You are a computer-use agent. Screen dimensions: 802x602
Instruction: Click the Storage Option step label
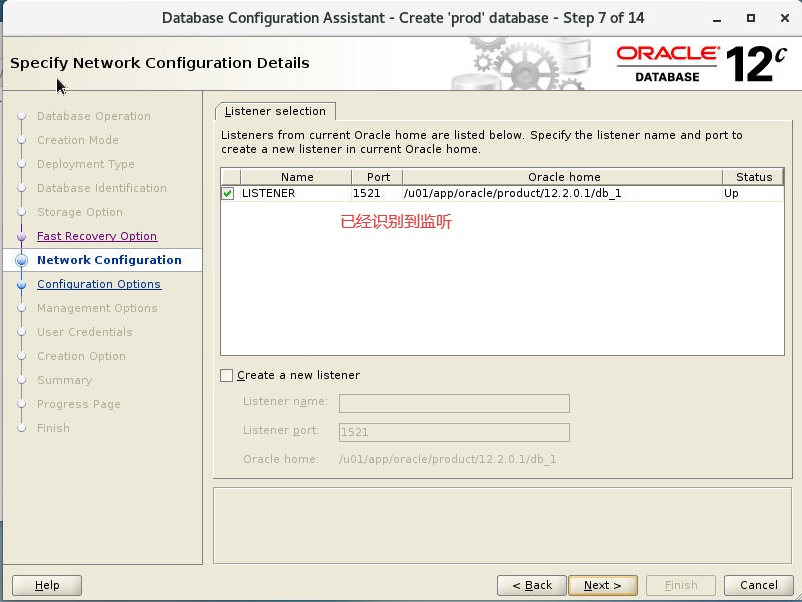click(80, 212)
